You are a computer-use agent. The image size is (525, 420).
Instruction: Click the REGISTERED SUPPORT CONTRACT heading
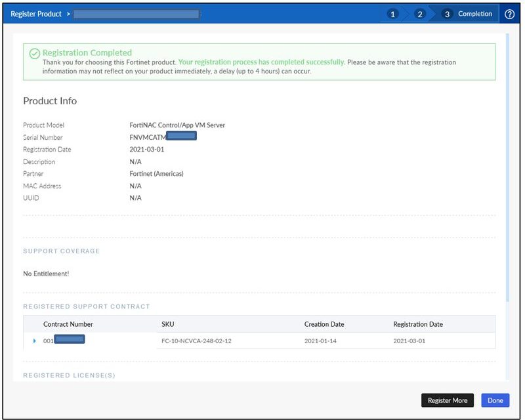tap(87, 306)
